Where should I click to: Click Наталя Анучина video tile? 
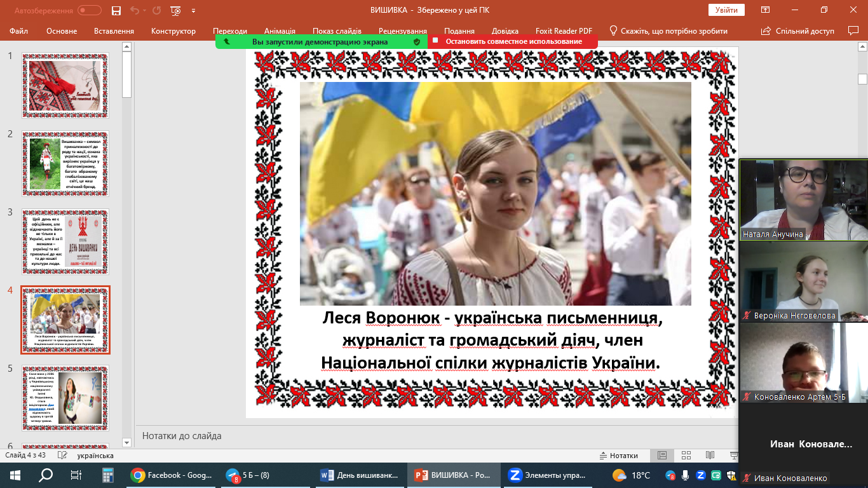click(803, 200)
